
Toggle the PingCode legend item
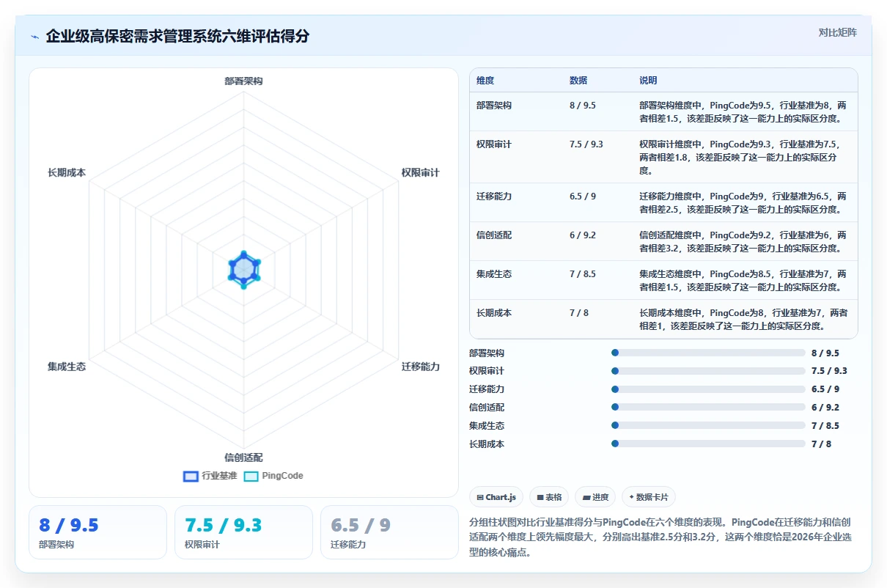(x=273, y=476)
